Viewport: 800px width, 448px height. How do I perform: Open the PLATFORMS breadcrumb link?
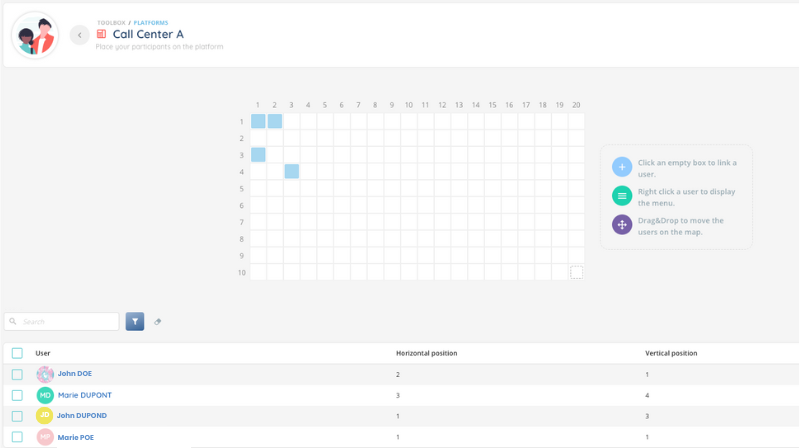click(151, 22)
